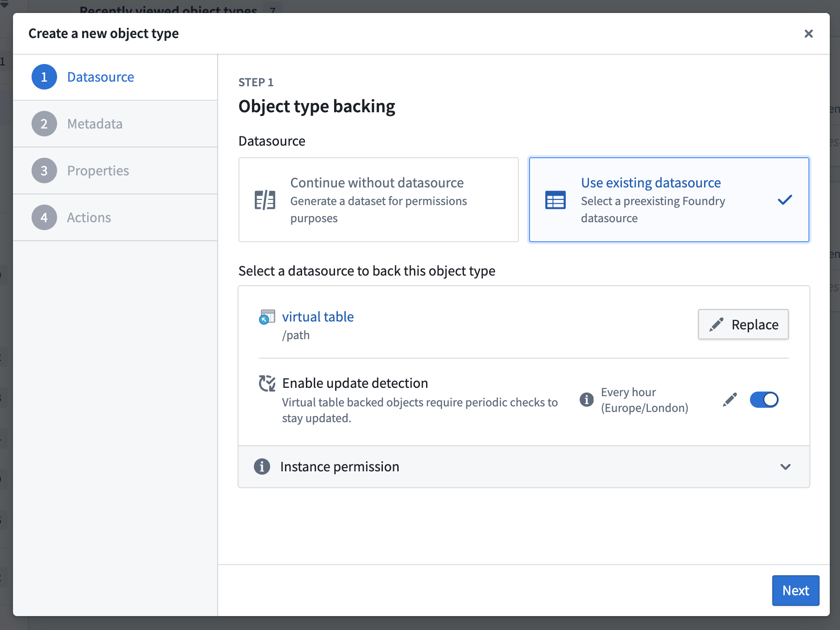This screenshot has width=840, height=630.
Task: Disable the update detection toggle
Action: point(764,399)
